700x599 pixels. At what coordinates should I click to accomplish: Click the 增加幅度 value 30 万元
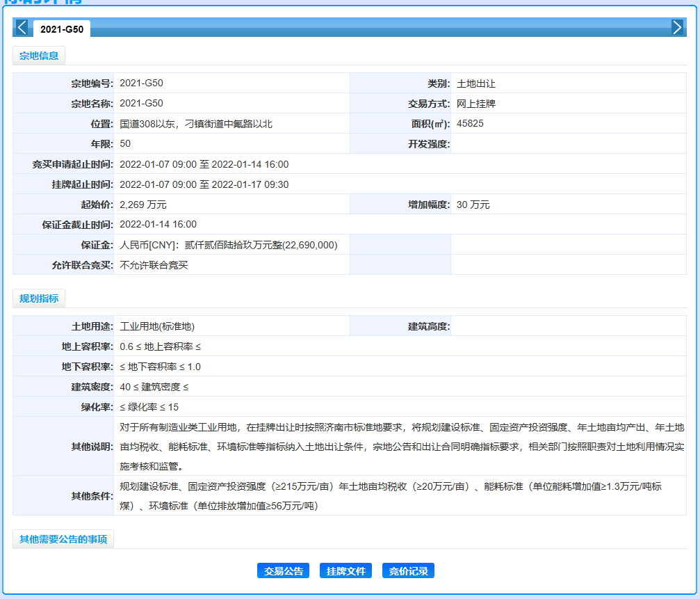(x=473, y=205)
